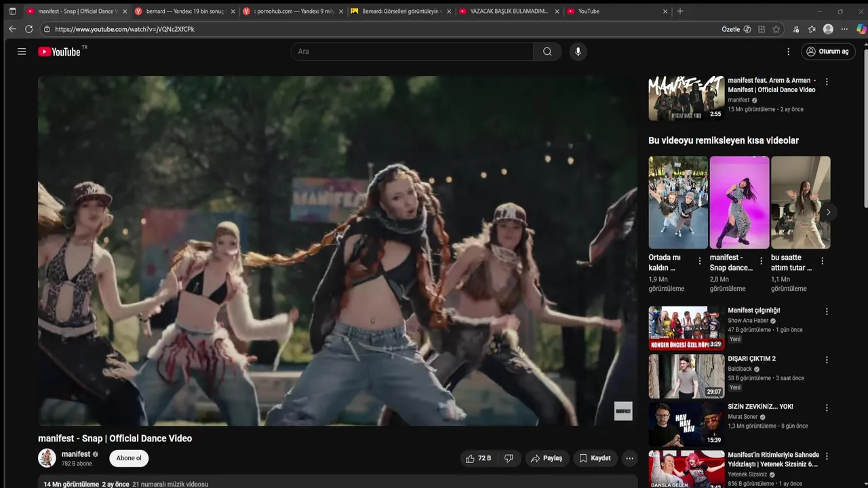The height and width of the screenshot is (488, 868).
Task: Switch to bernard Yandex tab
Action: coord(185,11)
